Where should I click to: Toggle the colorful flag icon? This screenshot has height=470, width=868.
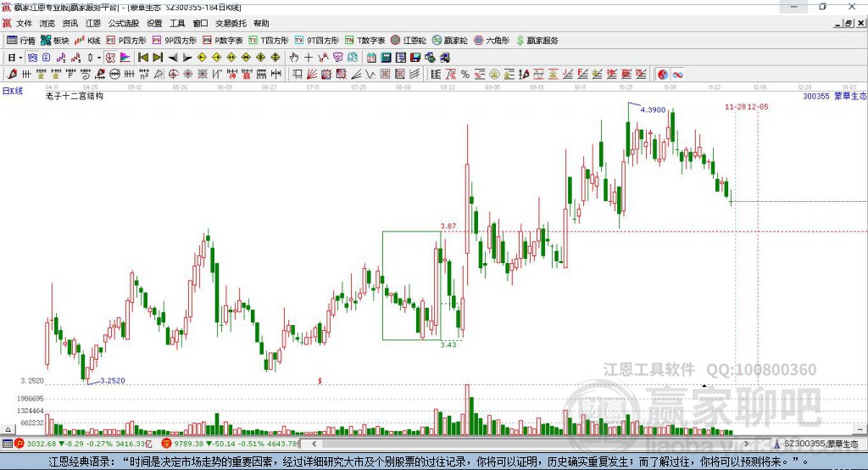tap(125, 58)
